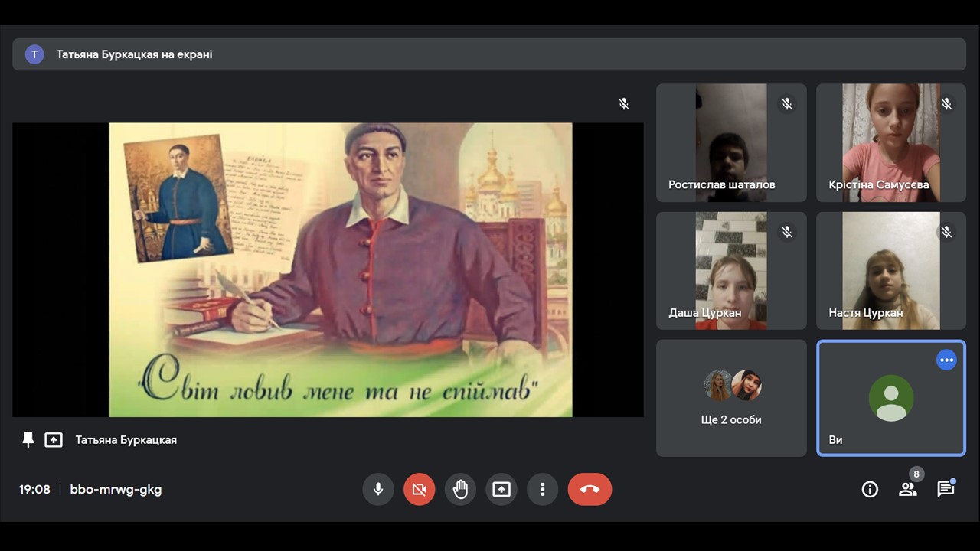
Task: Open the blue three-dot menu on the Ви tile
Action: tap(947, 360)
